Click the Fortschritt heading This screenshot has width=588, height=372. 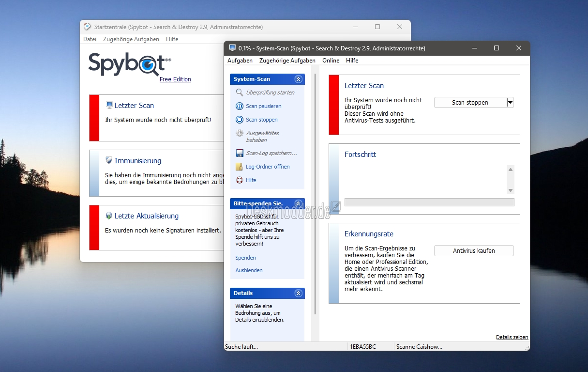(360, 155)
